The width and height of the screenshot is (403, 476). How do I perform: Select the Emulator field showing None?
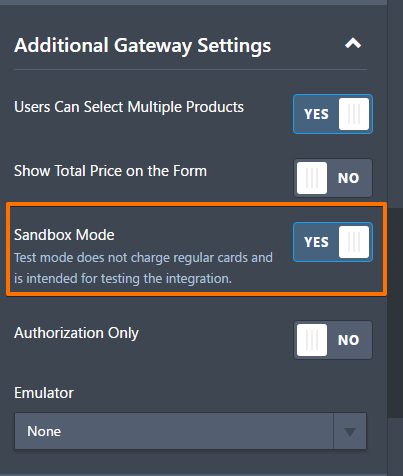click(x=190, y=431)
